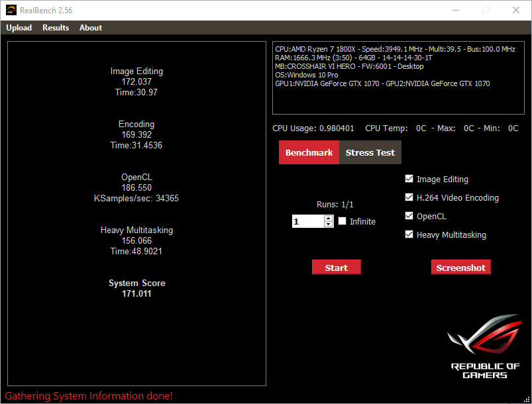Start the benchmark with the Start button

(x=337, y=268)
